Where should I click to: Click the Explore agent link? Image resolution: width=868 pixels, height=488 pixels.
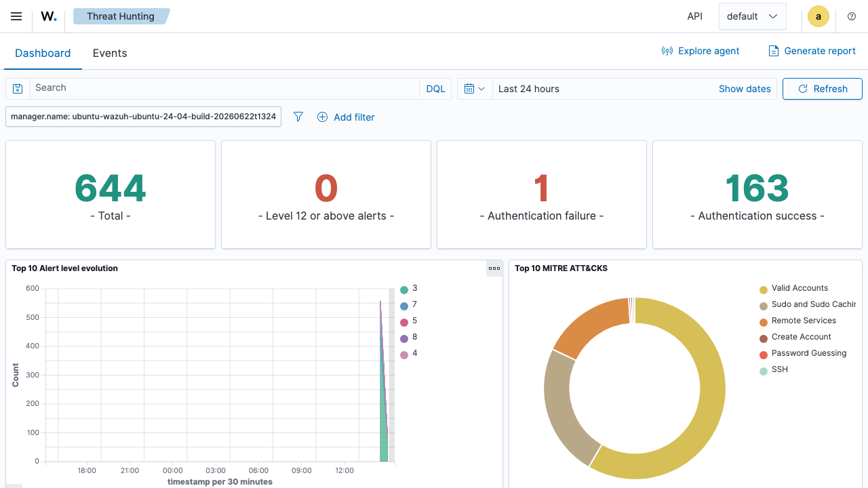click(x=701, y=51)
